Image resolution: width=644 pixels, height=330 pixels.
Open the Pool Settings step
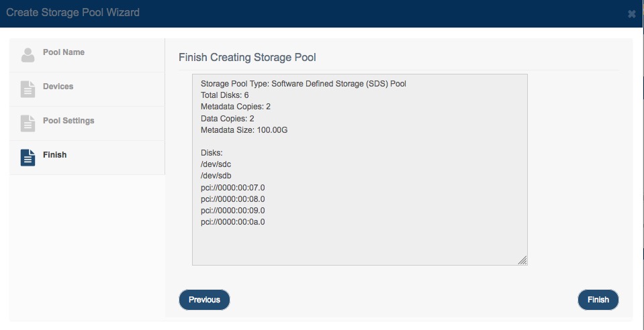pos(68,121)
